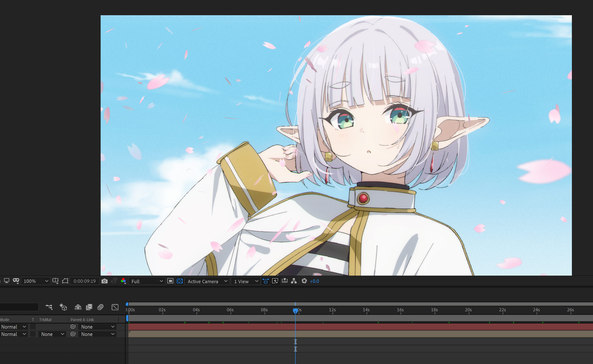Enable the Frame Blending switch
This screenshot has height=364, width=593.
tap(89, 307)
